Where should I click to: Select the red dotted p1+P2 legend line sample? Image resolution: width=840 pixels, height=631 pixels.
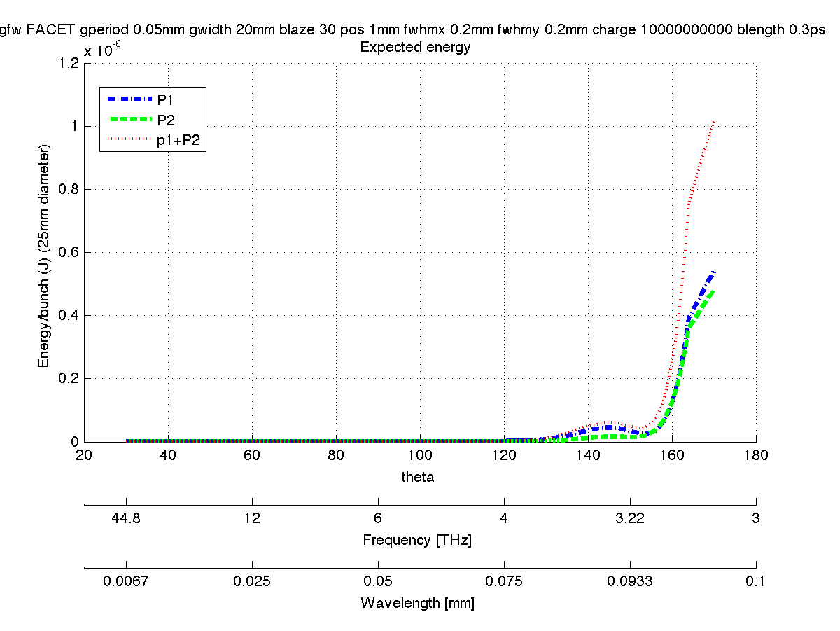[129, 140]
